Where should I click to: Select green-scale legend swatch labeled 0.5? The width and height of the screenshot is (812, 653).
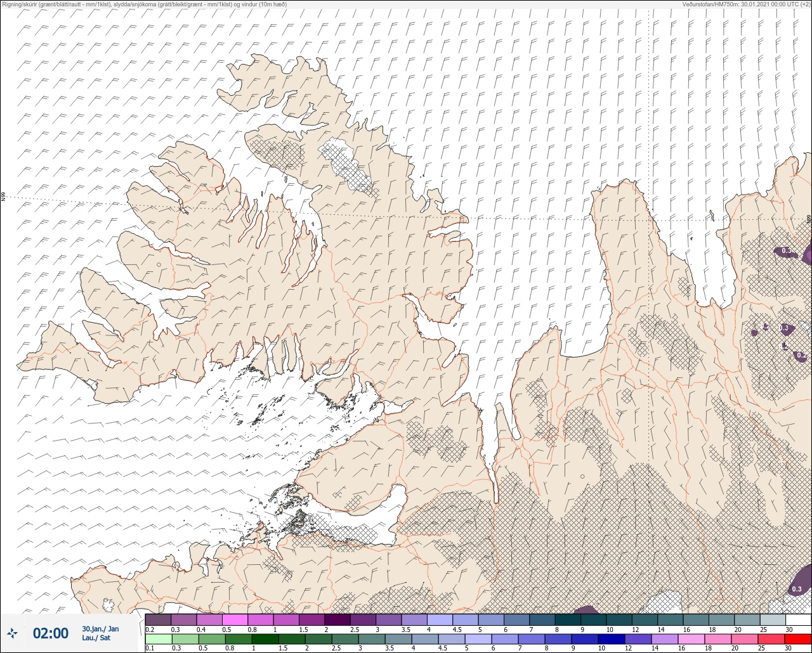212,639
